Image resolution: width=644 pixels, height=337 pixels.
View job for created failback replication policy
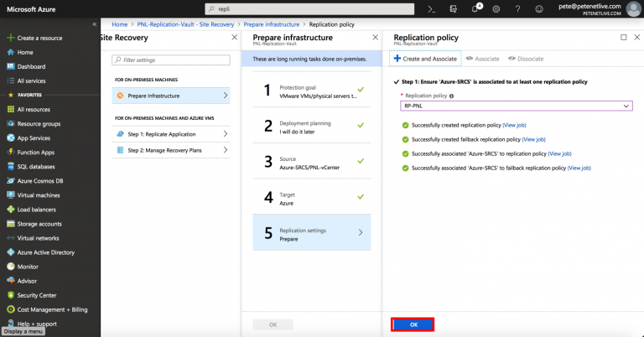coord(533,139)
